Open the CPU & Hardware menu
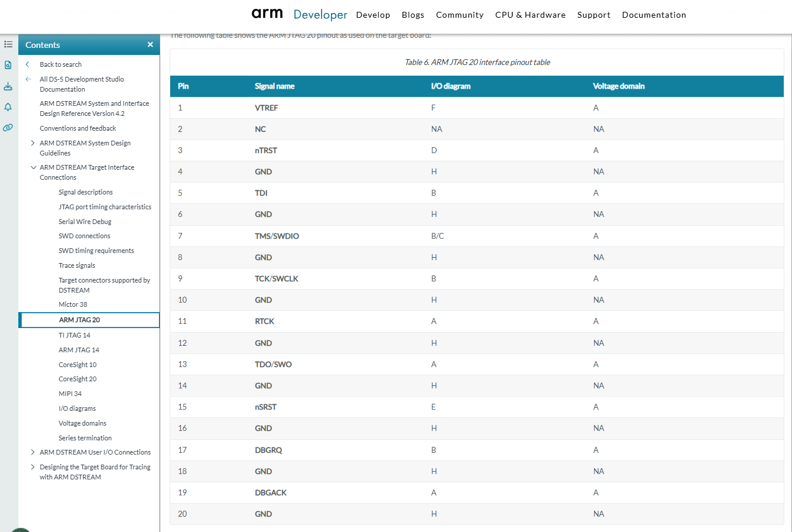The image size is (792, 532). (x=530, y=15)
